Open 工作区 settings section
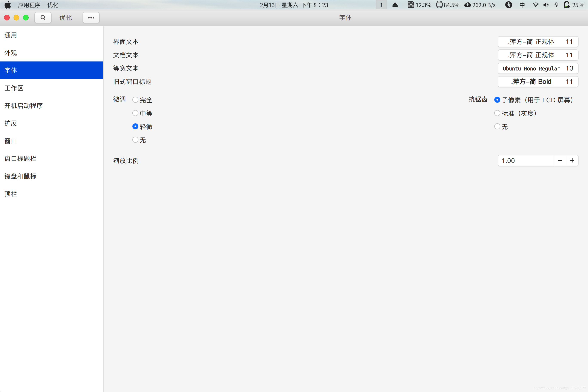 pyautogui.click(x=52, y=88)
